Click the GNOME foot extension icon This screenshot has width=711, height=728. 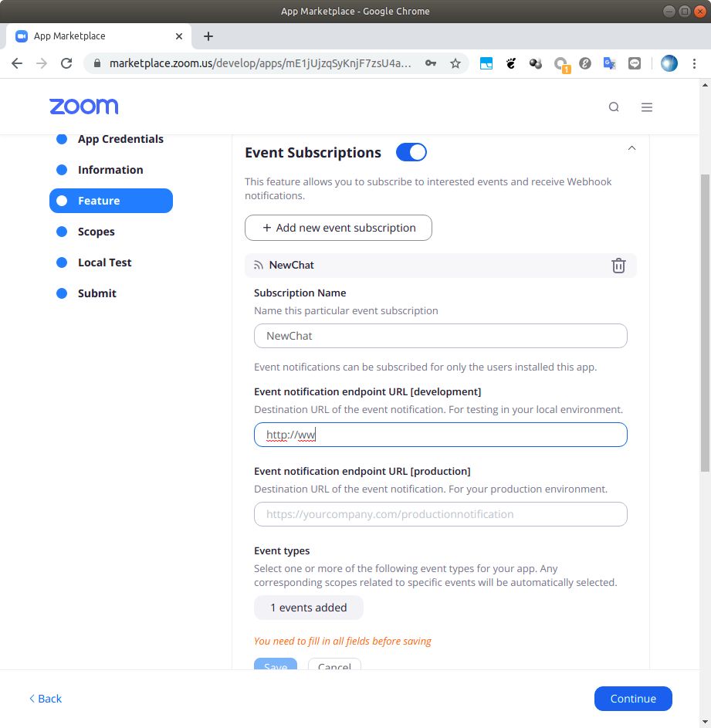[x=511, y=63]
